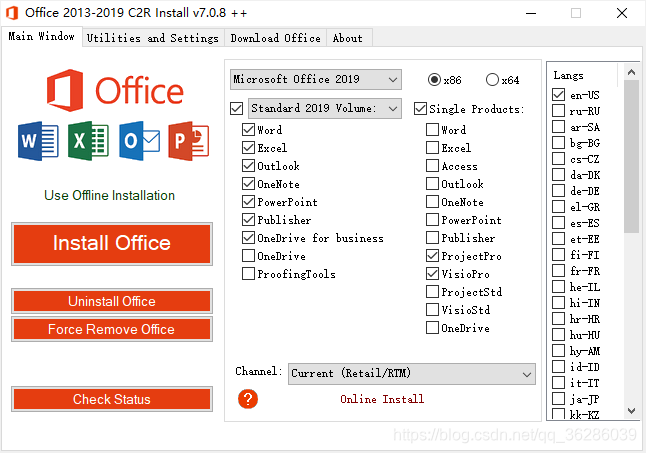The image size is (646, 453).
Task: Click the Office title bar icon
Action: tap(12, 13)
